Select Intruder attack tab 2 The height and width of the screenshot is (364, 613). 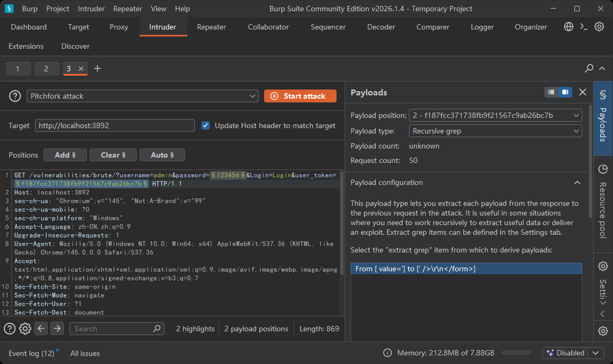(46, 68)
